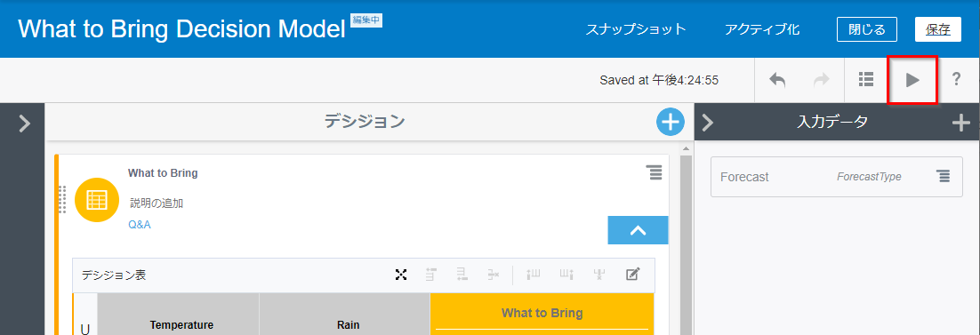
Task: Click the redo arrow icon
Action: [x=821, y=80]
